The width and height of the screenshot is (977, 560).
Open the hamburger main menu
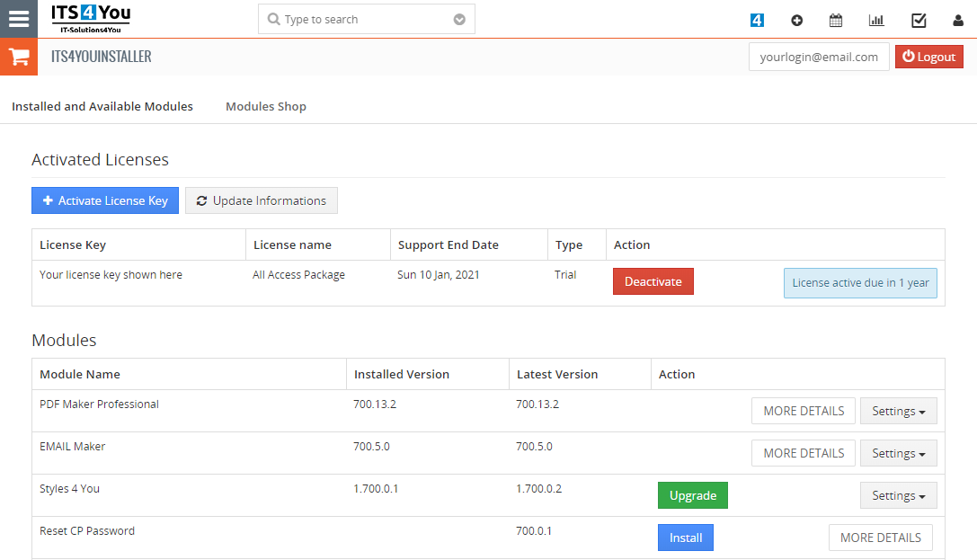(19, 19)
